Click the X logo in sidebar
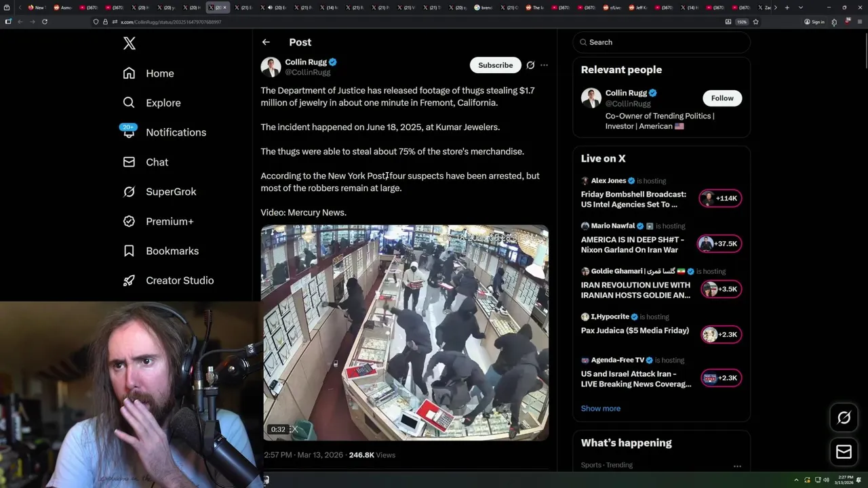 [130, 43]
